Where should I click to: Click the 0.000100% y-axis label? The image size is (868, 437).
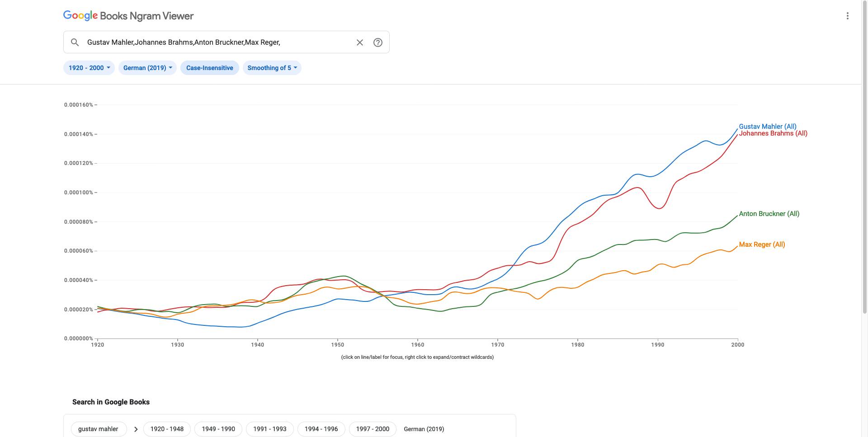tap(79, 193)
